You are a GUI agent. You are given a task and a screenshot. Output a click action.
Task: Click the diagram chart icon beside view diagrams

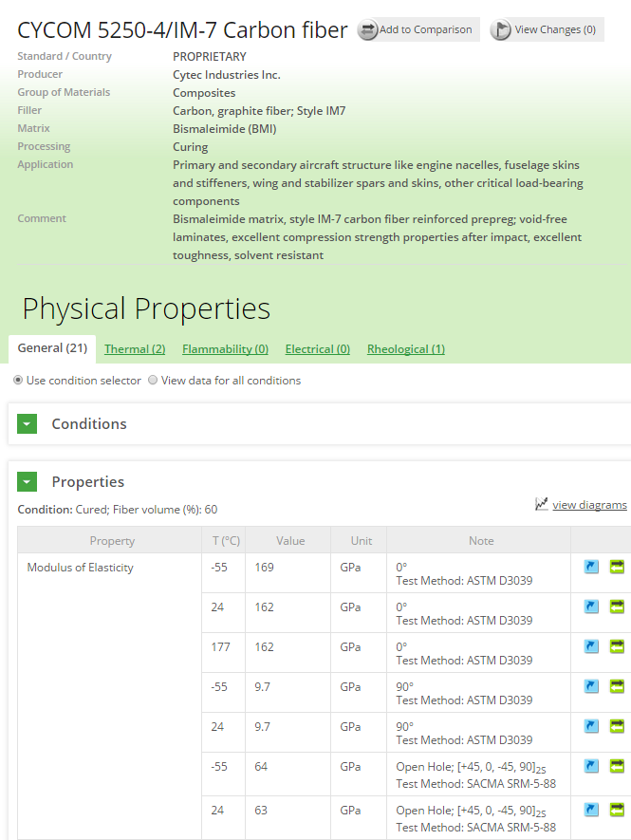[542, 504]
